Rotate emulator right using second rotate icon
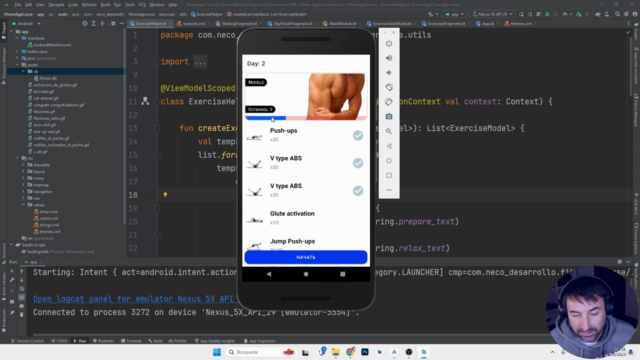Viewport: 640px width, 360px height. (389, 102)
